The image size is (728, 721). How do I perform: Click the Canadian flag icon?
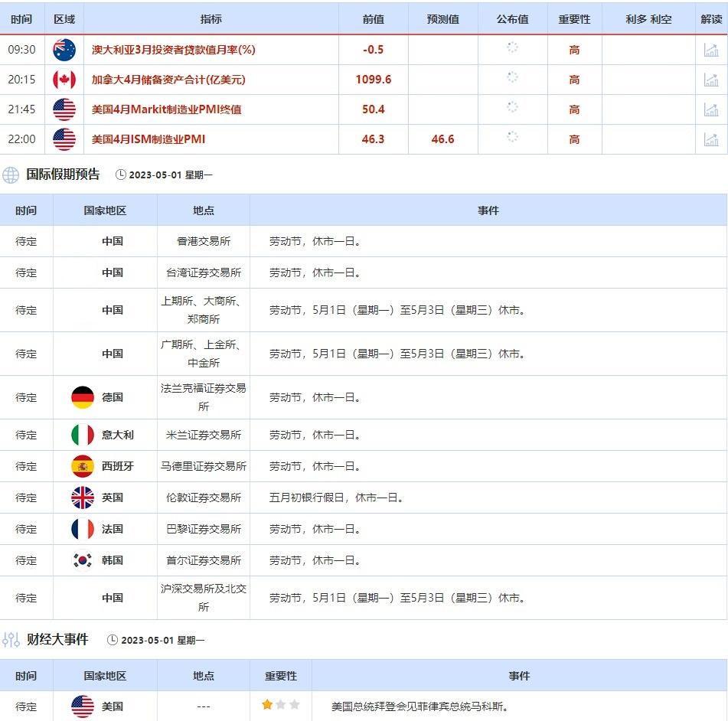[64, 79]
